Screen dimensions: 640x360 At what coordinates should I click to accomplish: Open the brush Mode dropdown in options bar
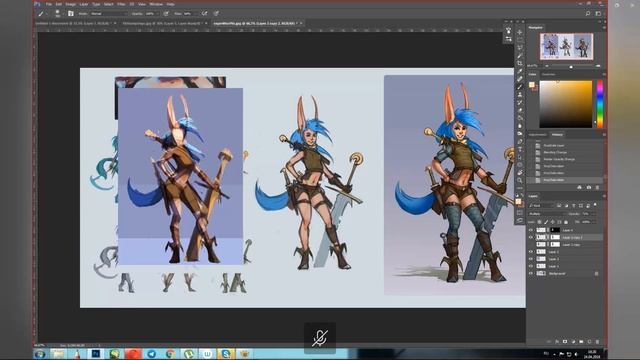[109, 13]
